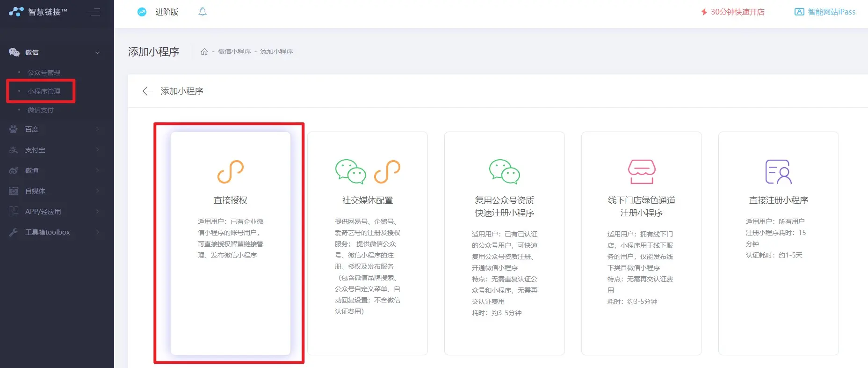Screen dimensions: 868x368
Task: Click the 进阶版 version badge icon
Action: point(142,12)
